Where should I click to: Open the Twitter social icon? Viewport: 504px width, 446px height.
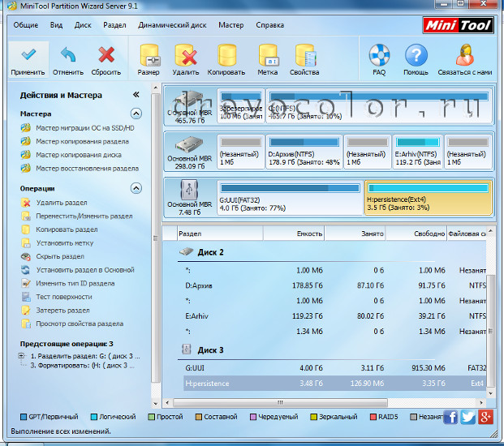coord(468,417)
